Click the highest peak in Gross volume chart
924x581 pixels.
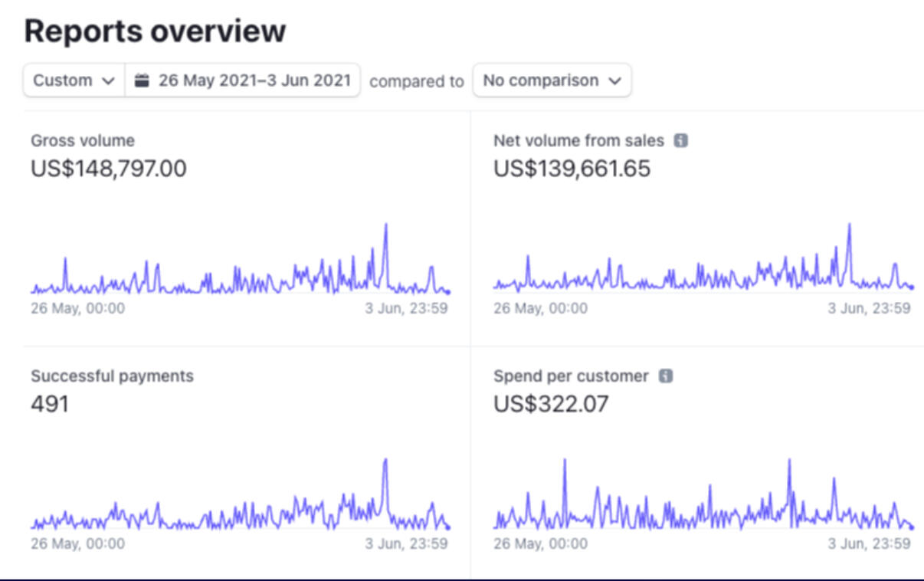(x=385, y=225)
